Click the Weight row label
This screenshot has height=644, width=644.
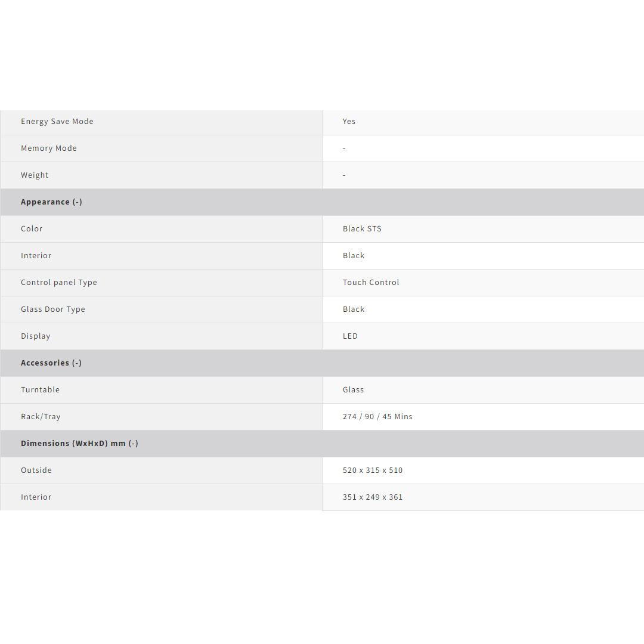coord(35,175)
